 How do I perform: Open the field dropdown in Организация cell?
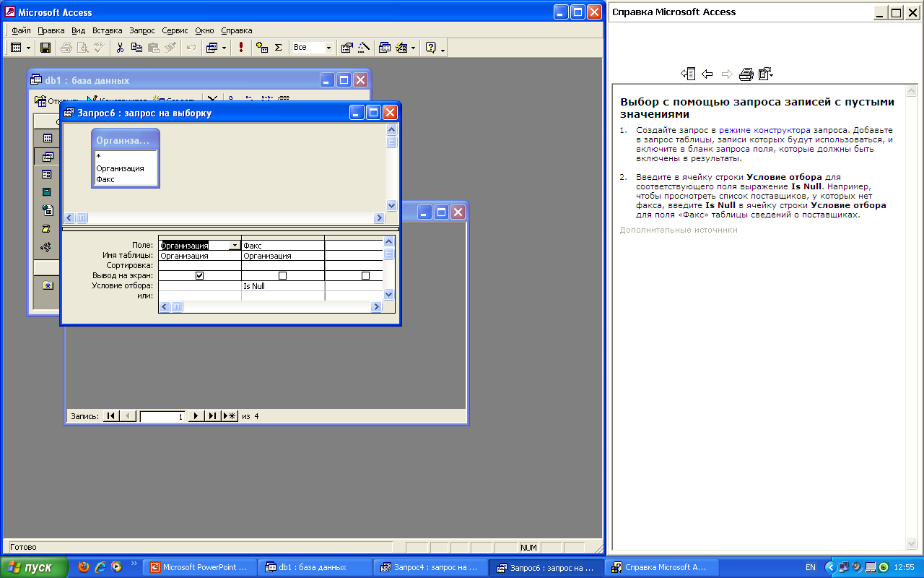click(x=235, y=246)
